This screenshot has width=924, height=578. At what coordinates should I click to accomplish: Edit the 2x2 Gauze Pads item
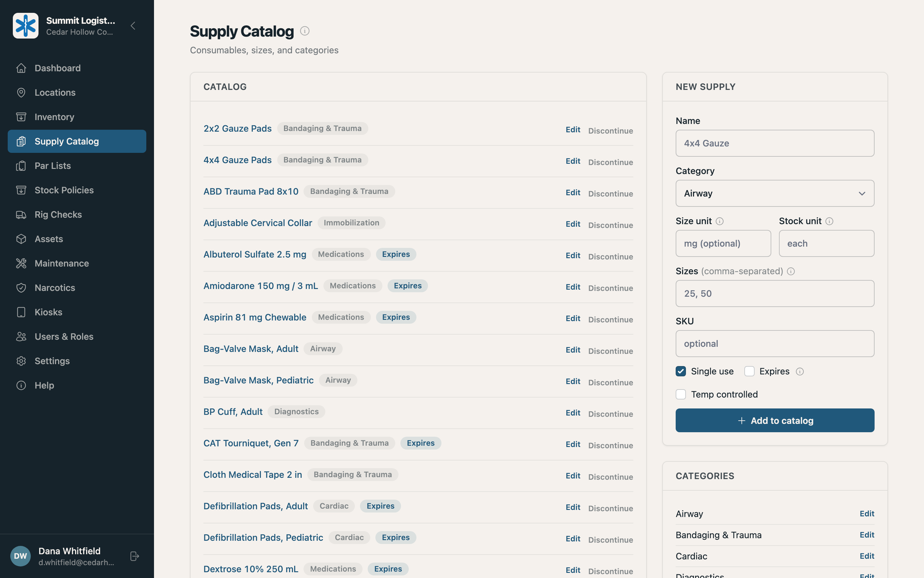pos(573,130)
